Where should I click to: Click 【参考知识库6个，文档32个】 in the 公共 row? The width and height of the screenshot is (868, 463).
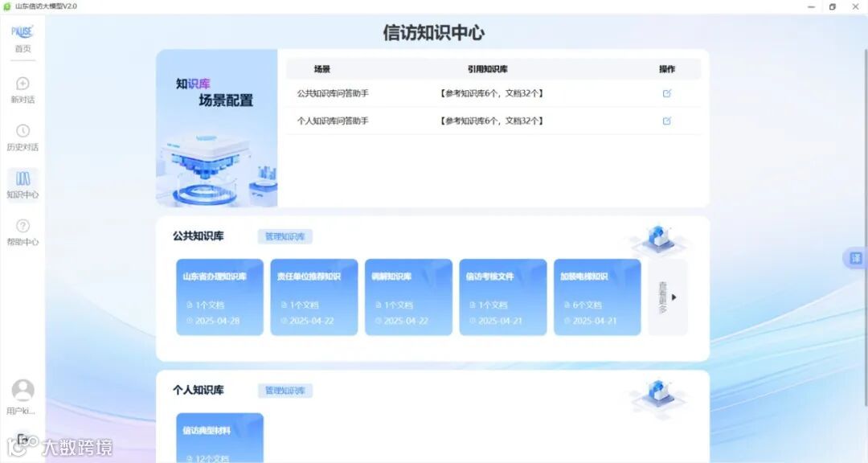(x=492, y=93)
